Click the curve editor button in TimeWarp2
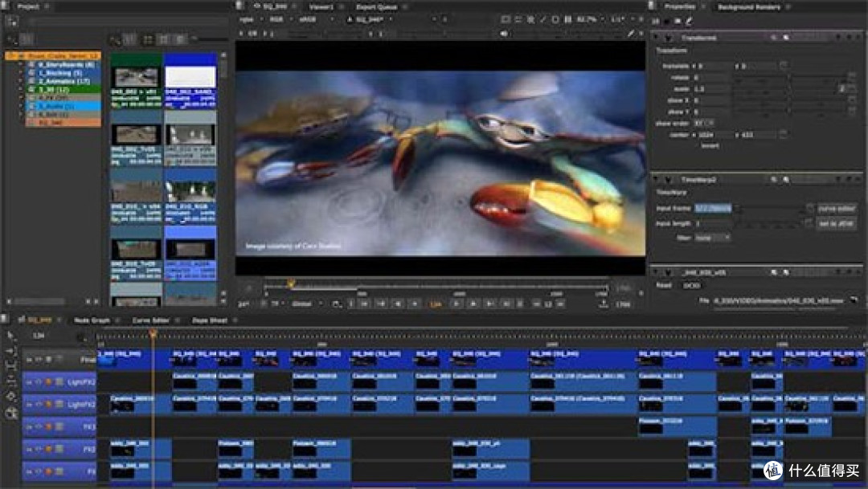Image resolution: width=868 pixels, height=489 pixels. (837, 209)
